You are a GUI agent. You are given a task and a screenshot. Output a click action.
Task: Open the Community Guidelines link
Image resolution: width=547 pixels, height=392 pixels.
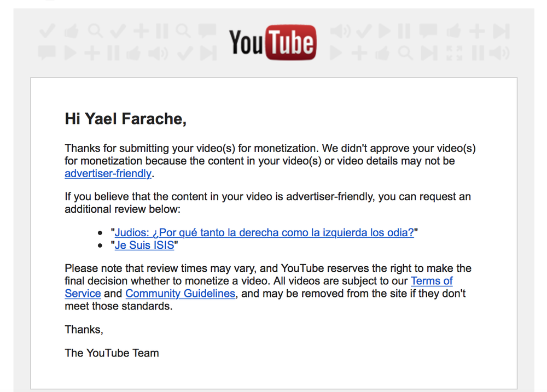[181, 293]
